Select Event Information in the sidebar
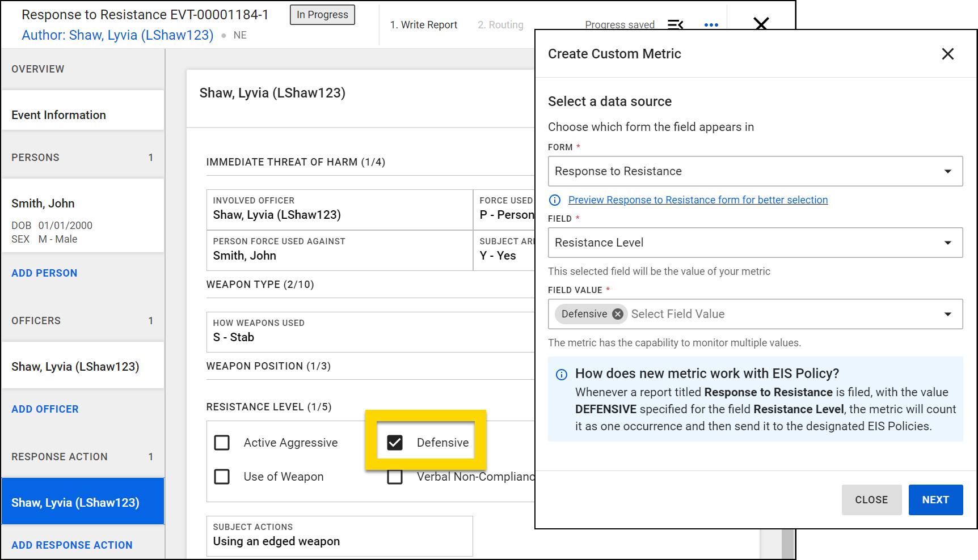The height and width of the screenshot is (560, 978). tap(59, 115)
